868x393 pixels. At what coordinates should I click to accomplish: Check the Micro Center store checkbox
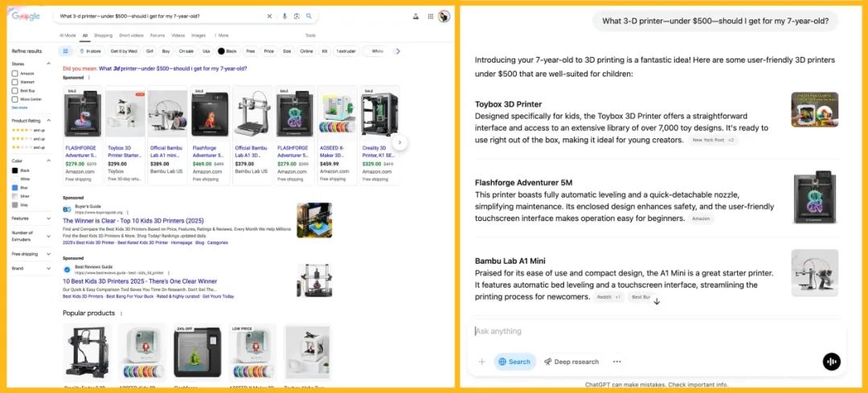tap(15, 99)
